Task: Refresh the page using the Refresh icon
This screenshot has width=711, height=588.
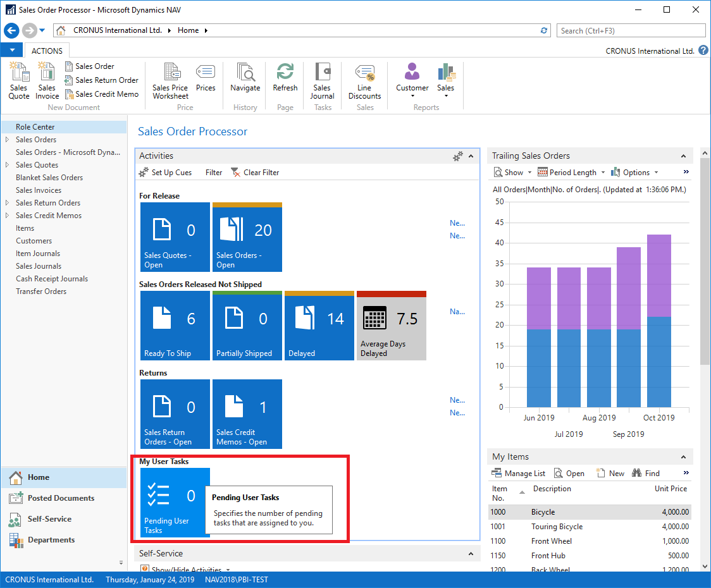Action: tap(285, 78)
